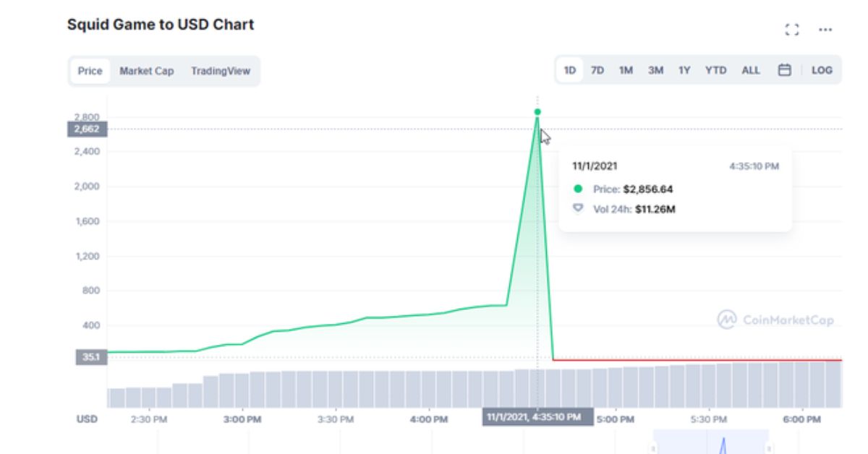Click the 11/1/2021, 4:35:10 PM time marker

click(538, 417)
